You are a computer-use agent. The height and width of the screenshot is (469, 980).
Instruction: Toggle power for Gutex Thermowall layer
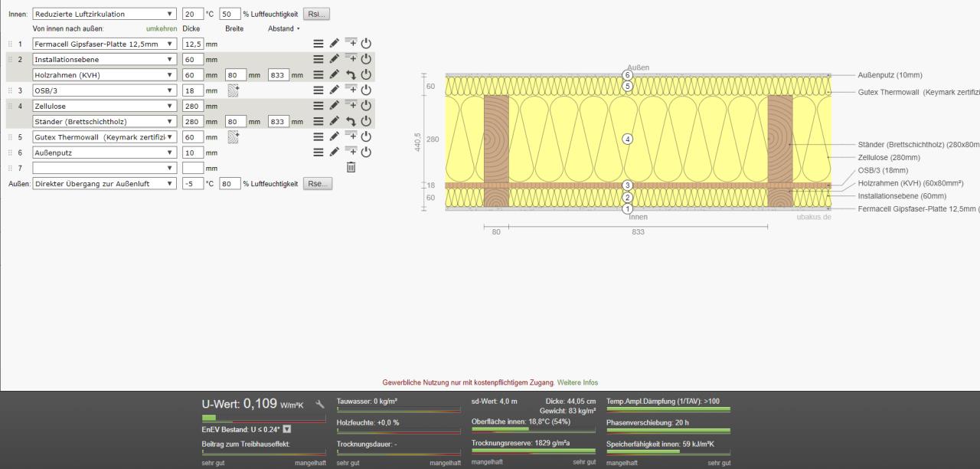point(366,136)
